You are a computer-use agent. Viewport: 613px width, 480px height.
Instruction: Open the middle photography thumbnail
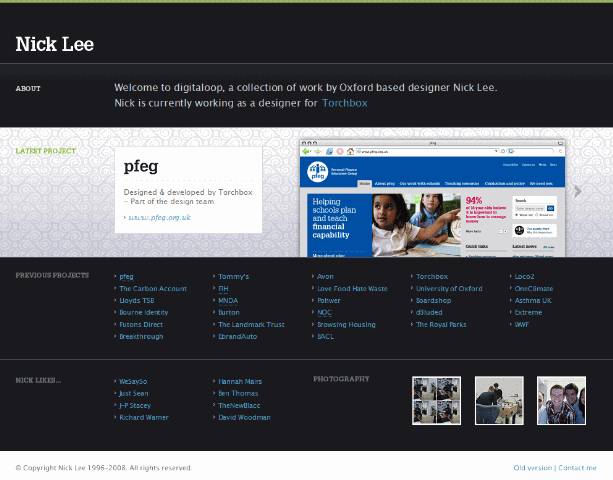(499, 401)
